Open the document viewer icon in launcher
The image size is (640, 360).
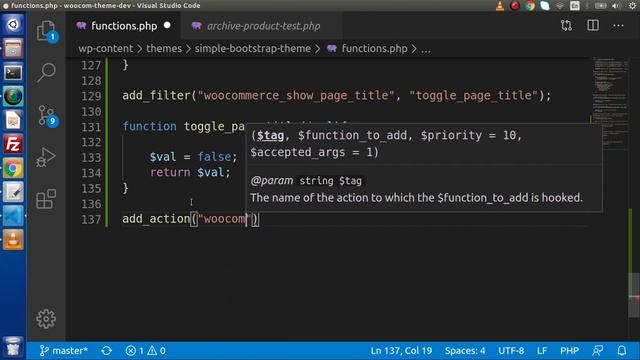pyautogui.click(x=13, y=120)
